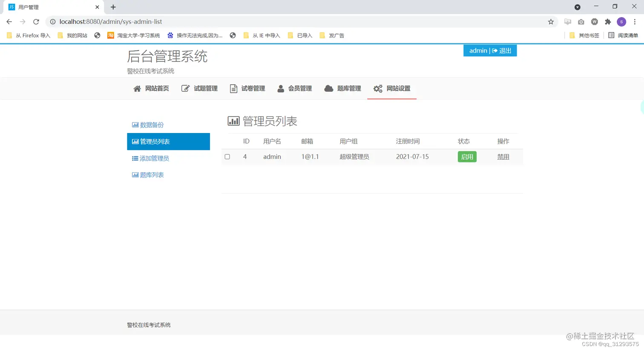
Task: Click the footer text 警校在线考试系统
Action: click(x=149, y=325)
